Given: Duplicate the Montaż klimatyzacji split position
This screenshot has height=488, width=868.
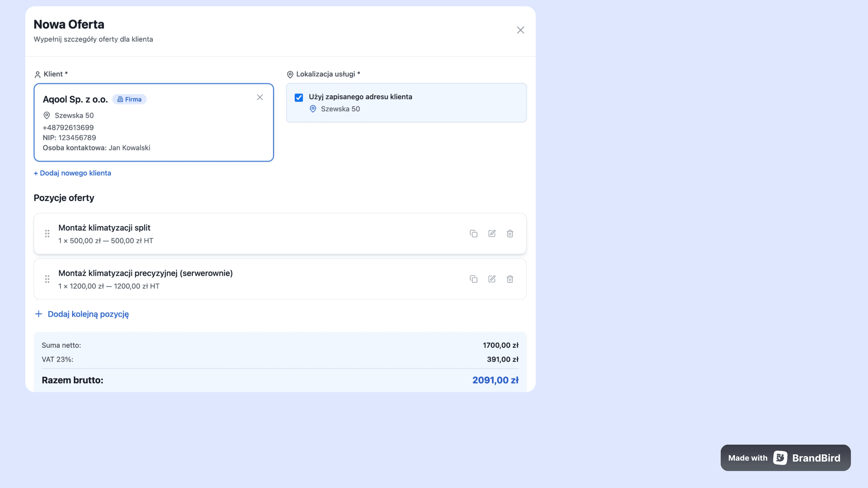Looking at the screenshot, I should click(x=473, y=234).
